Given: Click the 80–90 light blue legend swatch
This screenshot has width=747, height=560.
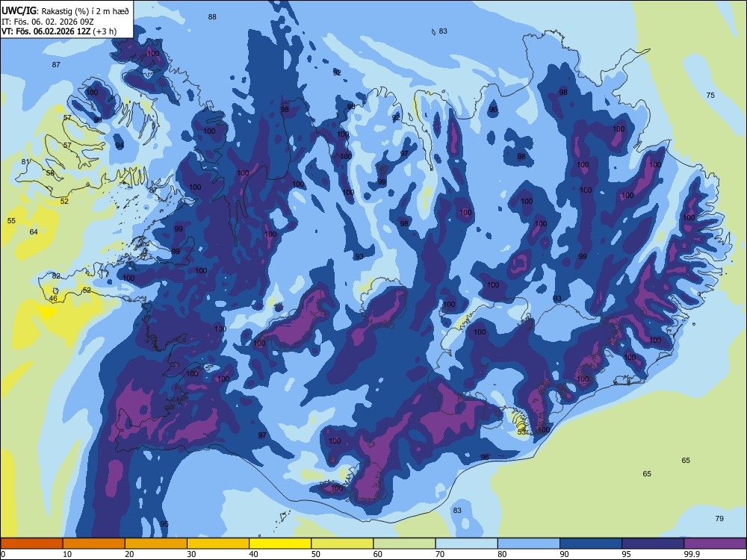Looking at the screenshot, I should tap(529, 544).
